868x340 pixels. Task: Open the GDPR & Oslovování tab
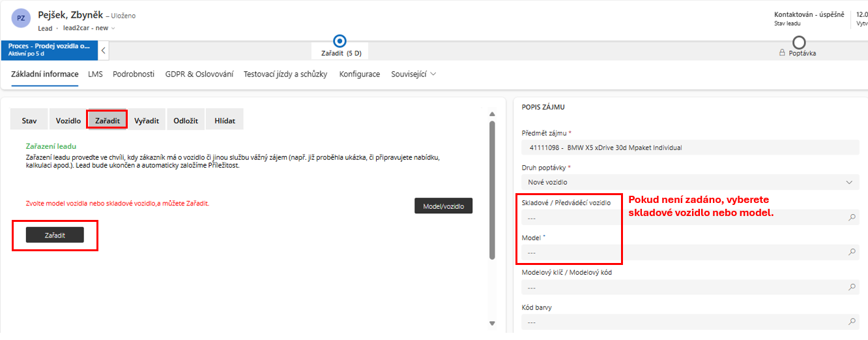(199, 74)
